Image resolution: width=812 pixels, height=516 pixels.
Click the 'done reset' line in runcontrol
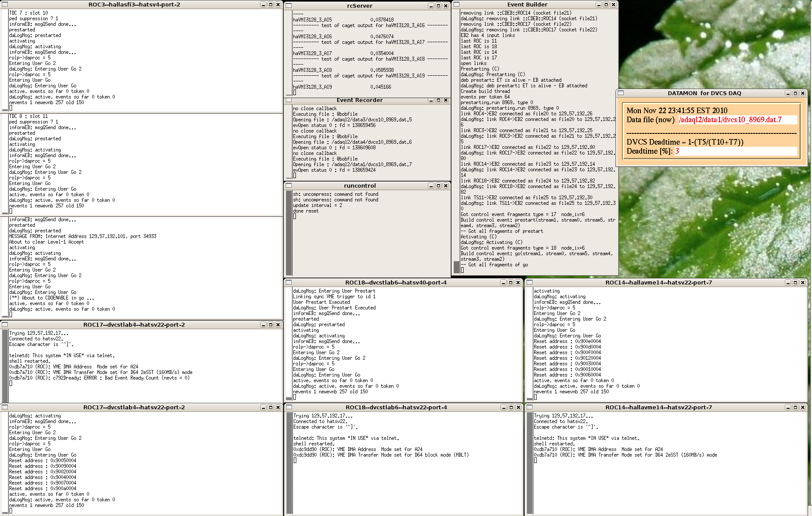click(306, 211)
